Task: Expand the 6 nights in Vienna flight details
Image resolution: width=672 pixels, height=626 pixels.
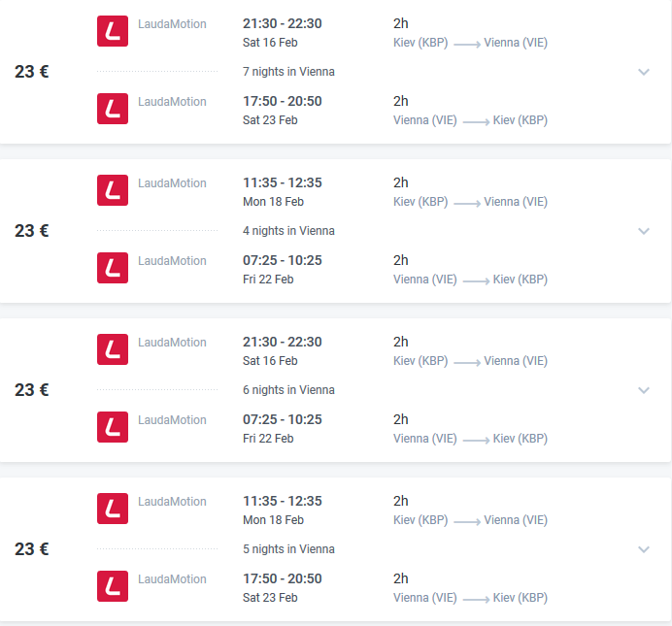Action: point(643,390)
